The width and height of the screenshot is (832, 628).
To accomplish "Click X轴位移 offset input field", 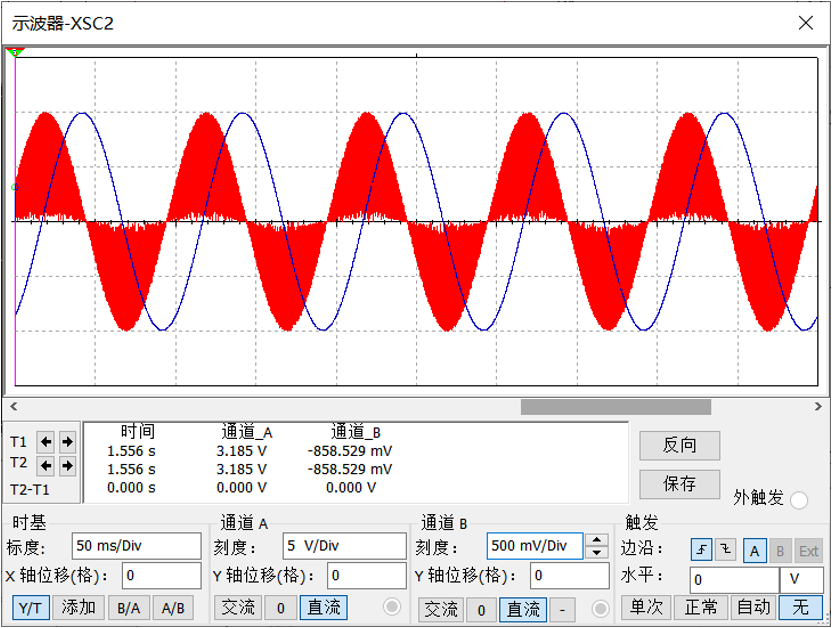I will [x=162, y=575].
